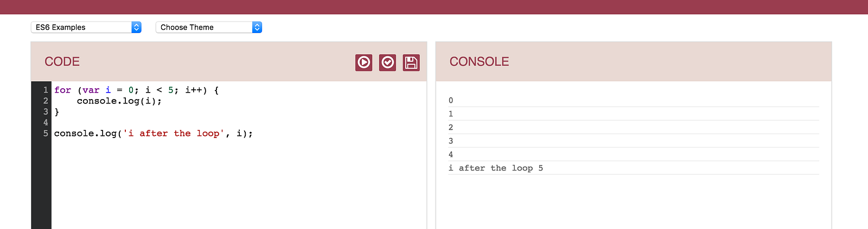Click the 'i after the loop 5' output
The height and width of the screenshot is (229, 868).
coord(496,168)
